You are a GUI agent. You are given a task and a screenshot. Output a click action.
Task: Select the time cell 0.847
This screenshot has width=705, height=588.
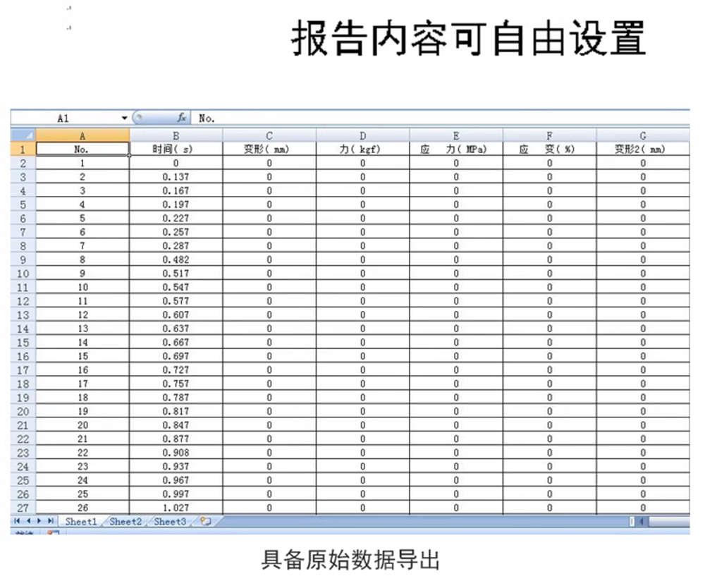pos(176,425)
